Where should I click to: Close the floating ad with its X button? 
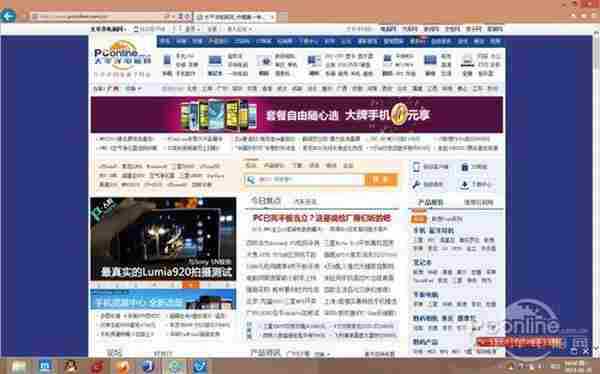click(x=585, y=350)
